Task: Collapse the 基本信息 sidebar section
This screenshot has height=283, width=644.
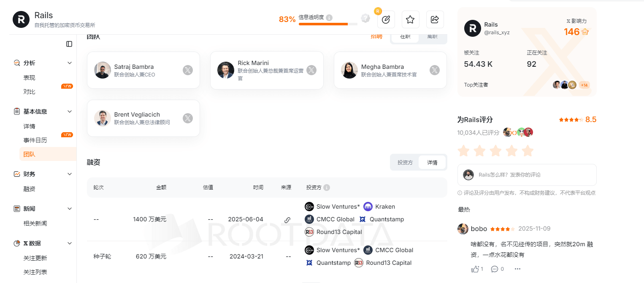Action: (x=70, y=112)
